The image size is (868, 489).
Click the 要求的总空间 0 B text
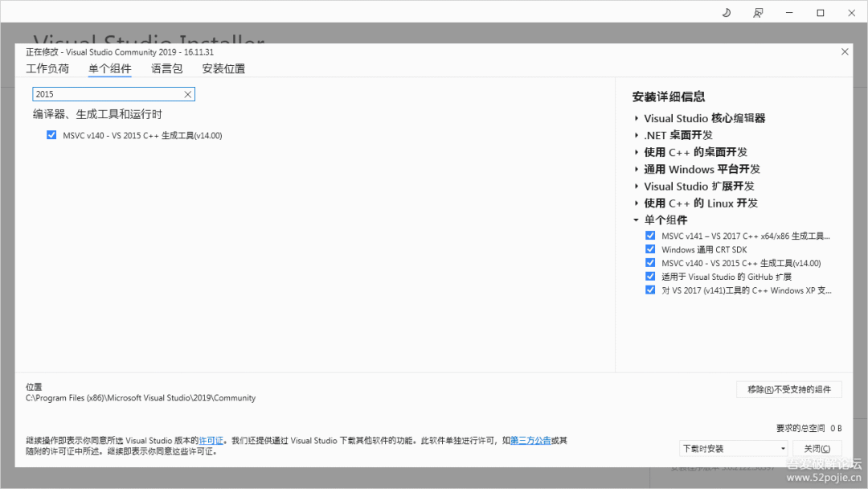pos(809,428)
